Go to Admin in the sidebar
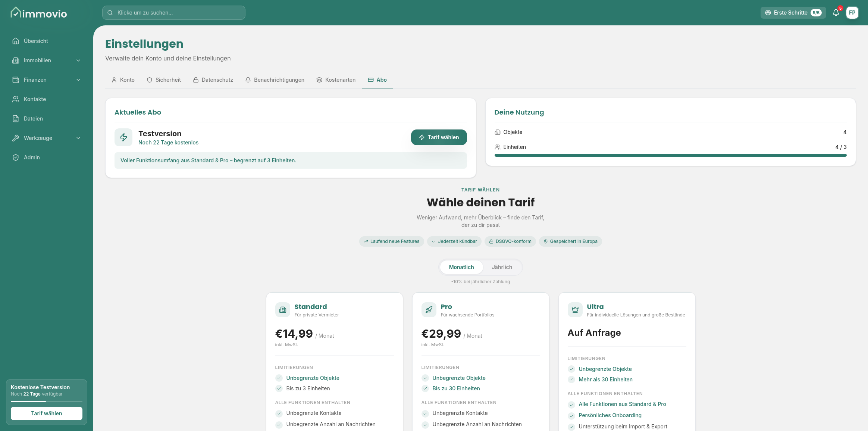 pos(32,157)
